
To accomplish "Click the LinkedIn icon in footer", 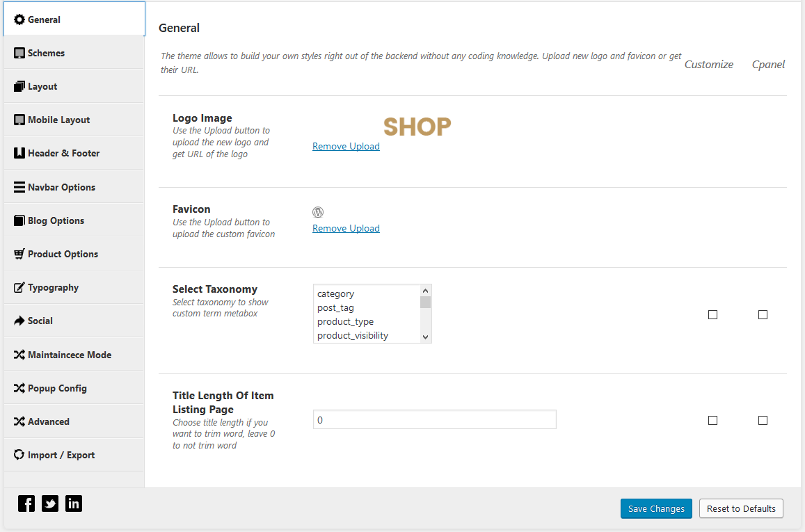I will tap(74, 503).
